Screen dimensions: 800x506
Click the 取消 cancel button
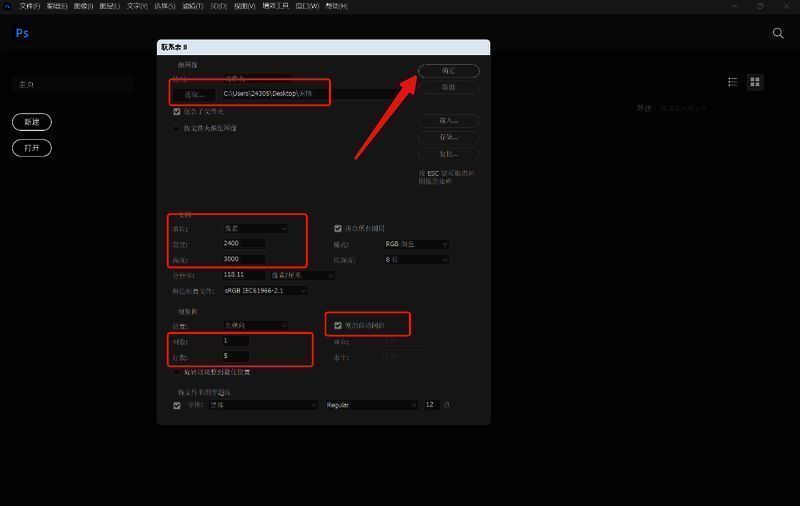point(449,87)
